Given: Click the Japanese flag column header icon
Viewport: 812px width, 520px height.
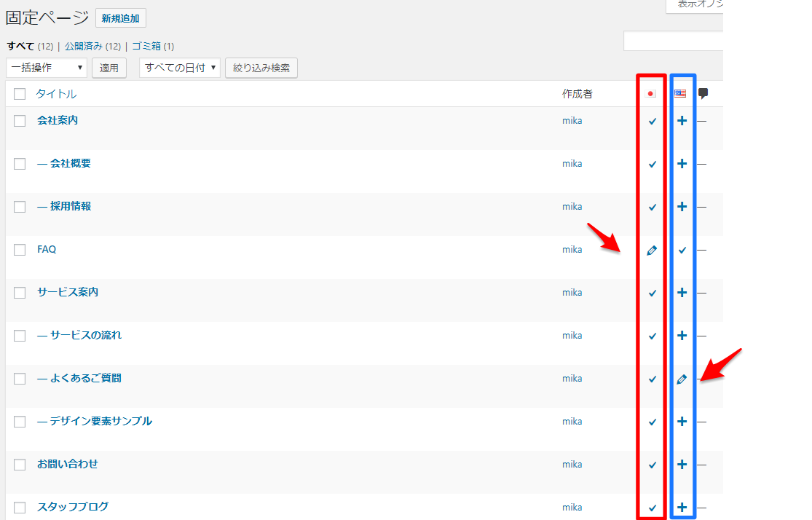Looking at the screenshot, I should point(651,94).
